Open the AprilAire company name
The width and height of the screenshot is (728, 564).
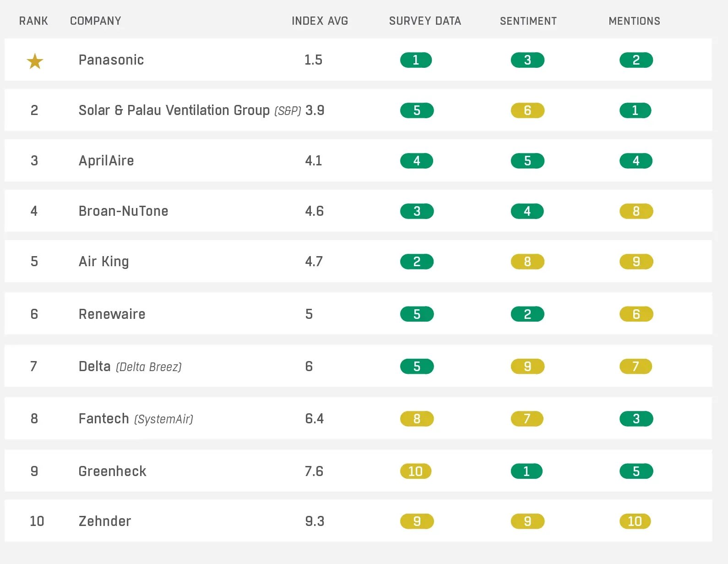[x=106, y=161]
